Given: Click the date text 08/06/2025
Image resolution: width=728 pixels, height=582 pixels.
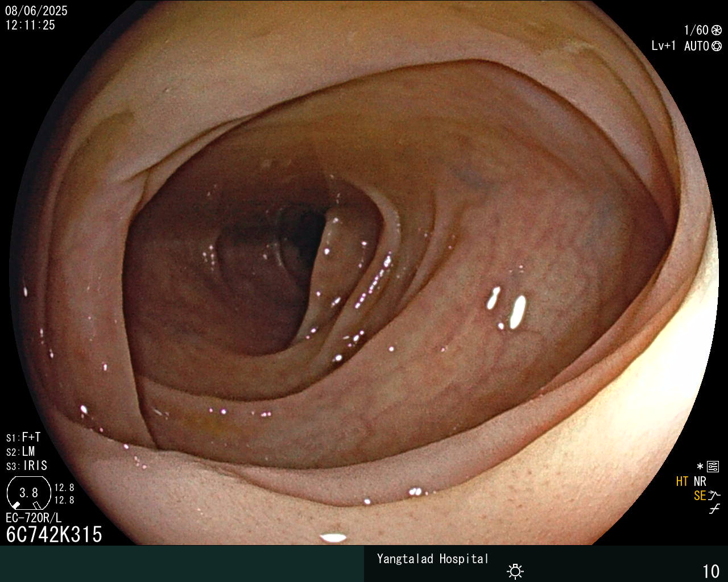Looking at the screenshot, I should pyautogui.click(x=36, y=11).
